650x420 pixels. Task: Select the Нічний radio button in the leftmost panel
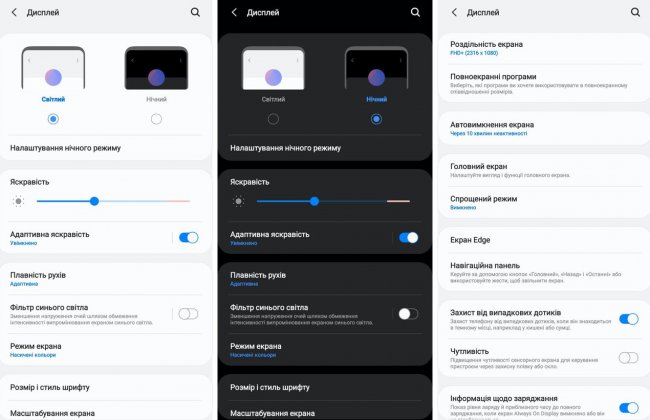[x=156, y=119]
